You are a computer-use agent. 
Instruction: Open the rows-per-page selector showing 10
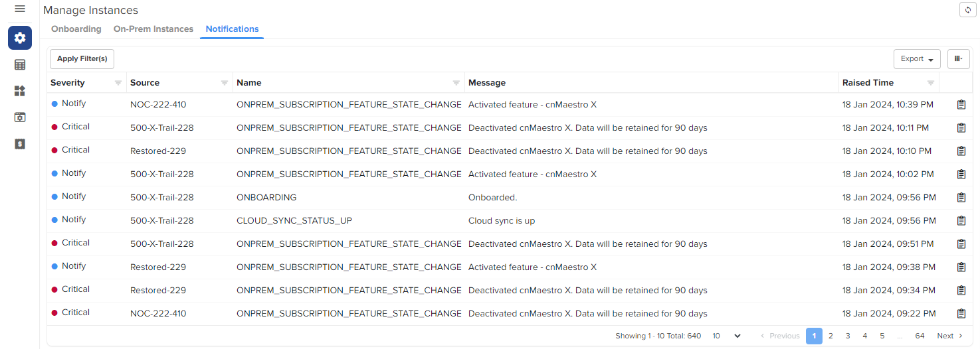[726, 336]
